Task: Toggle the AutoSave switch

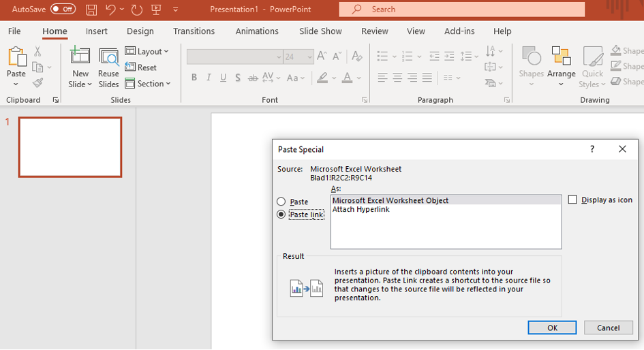Action: [x=63, y=9]
